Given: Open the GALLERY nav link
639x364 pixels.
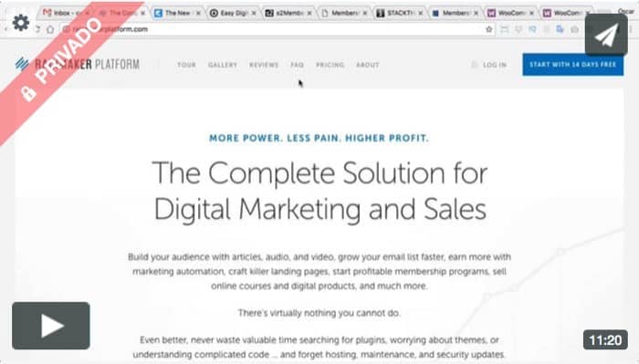Looking at the screenshot, I should point(223,65).
